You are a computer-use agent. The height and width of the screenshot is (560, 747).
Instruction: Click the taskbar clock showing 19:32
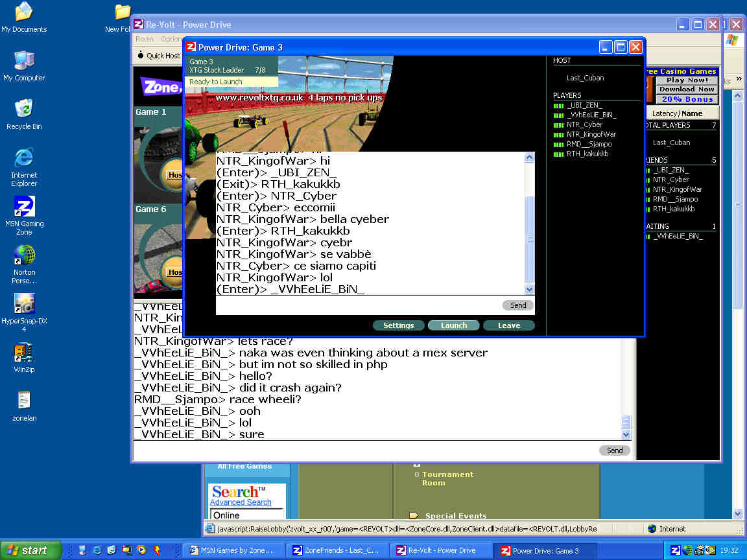[729, 550]
